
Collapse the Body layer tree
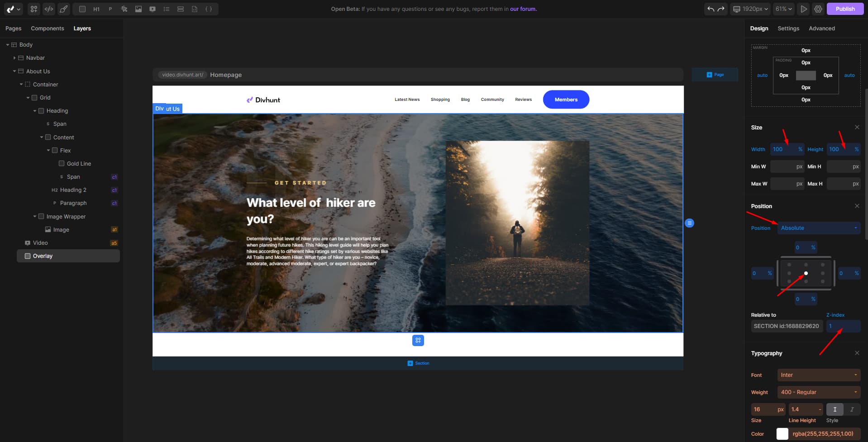(8, 45)
